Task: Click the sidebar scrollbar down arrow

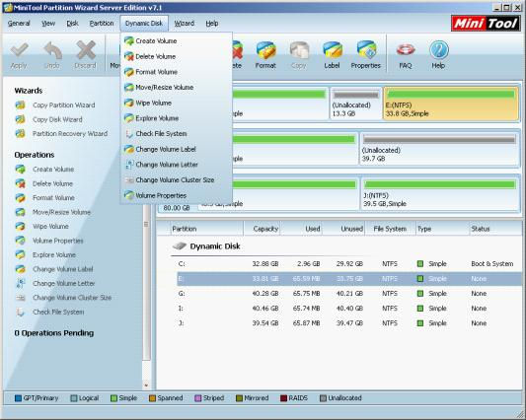Action: (x=146, y=385)
